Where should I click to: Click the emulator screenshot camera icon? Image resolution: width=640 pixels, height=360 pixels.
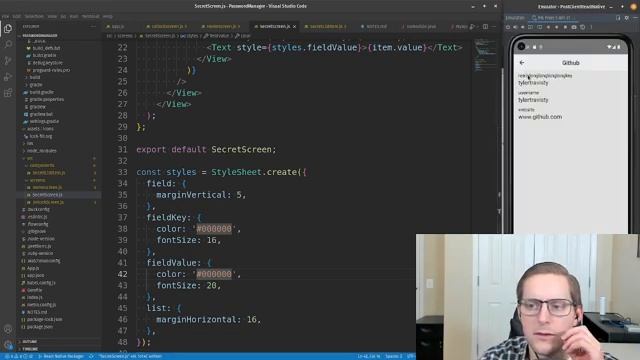coord(574,27)
